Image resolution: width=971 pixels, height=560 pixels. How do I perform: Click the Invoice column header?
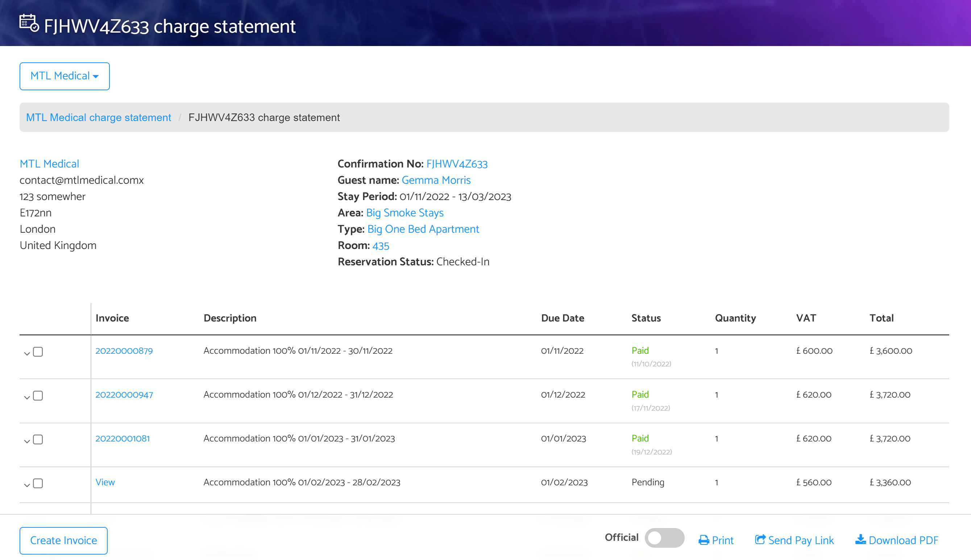[112, 318]
